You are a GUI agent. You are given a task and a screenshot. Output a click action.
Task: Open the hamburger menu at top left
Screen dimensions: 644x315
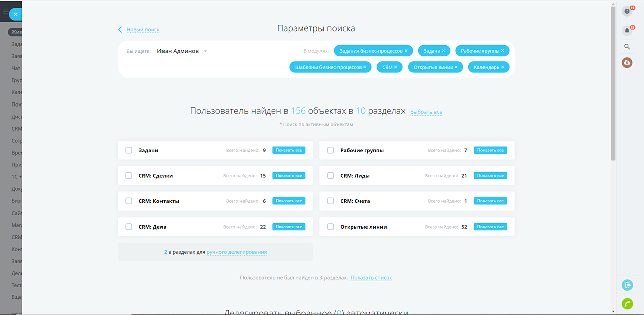pos(5,12)
